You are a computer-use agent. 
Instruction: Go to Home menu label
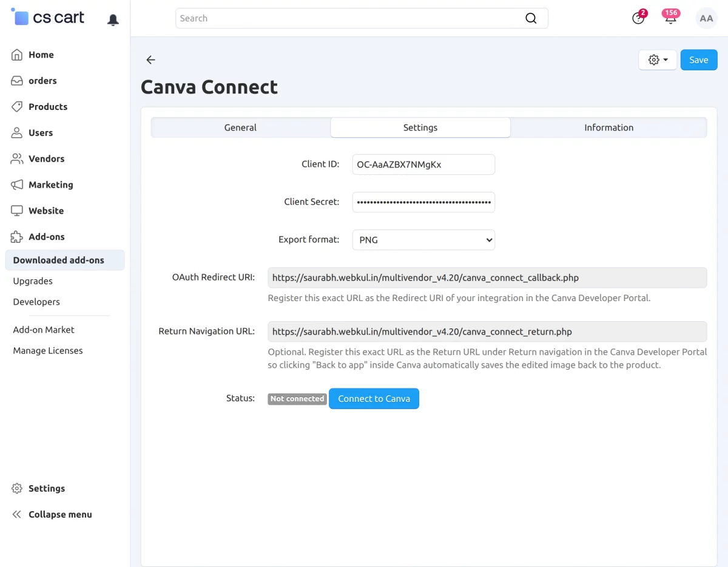coord(41,55)
